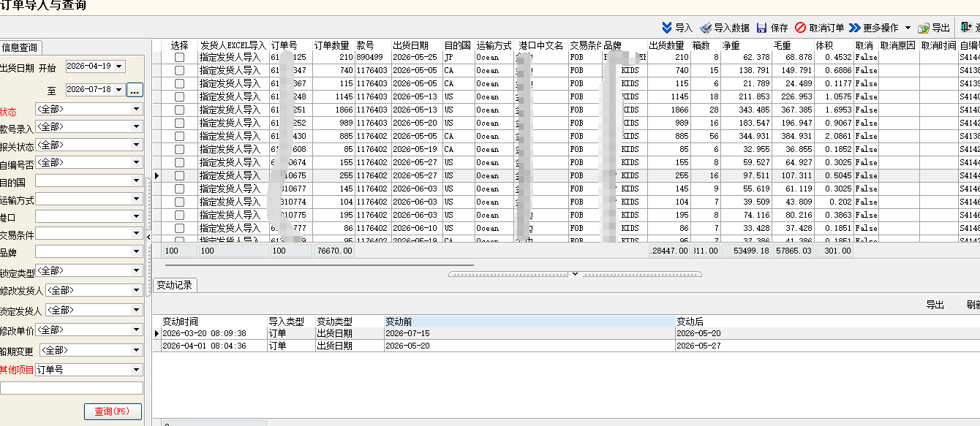The width and height of the screenshot is (980, 426).
Task: Tick the checkbox for the row with quantity 740
Action: coord(179,70)
